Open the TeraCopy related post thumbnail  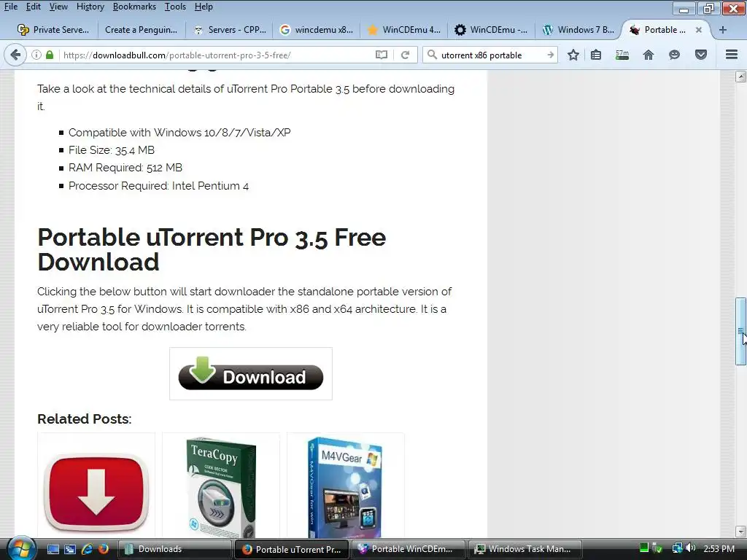click(x=221, y=486)
